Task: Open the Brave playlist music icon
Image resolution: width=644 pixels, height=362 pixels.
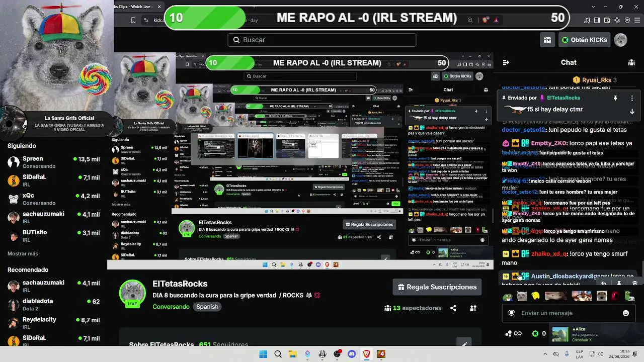Action: (587, 20)
